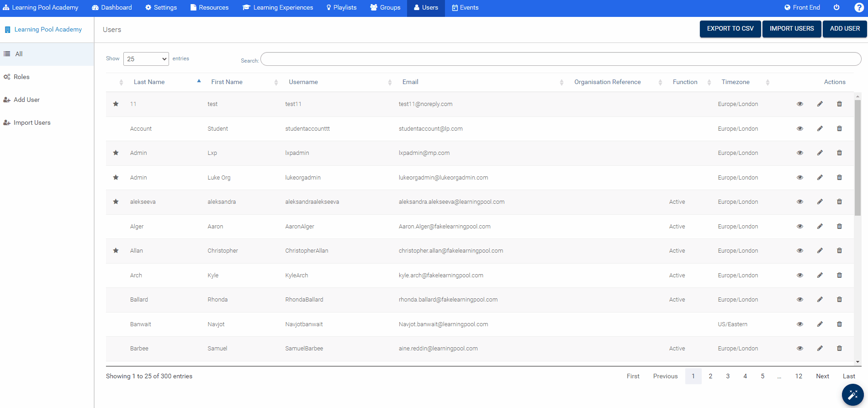The width and height of the screenshot is (868, 408).
Task: Click the edit pencil for Aaron Alger
Action: coord(820,226)
